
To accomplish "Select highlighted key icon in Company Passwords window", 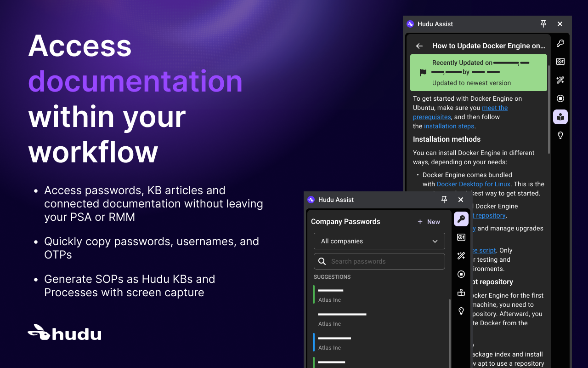I will point(461,219).
